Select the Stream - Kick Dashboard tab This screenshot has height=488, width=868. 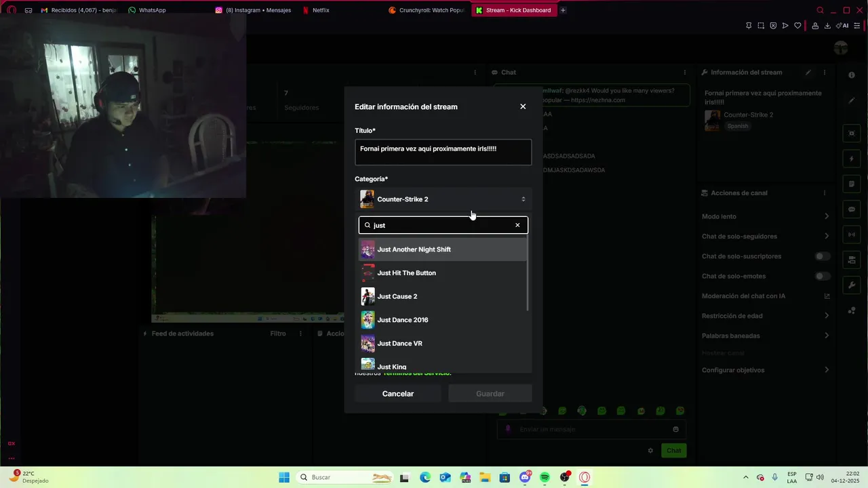[514, 10]
